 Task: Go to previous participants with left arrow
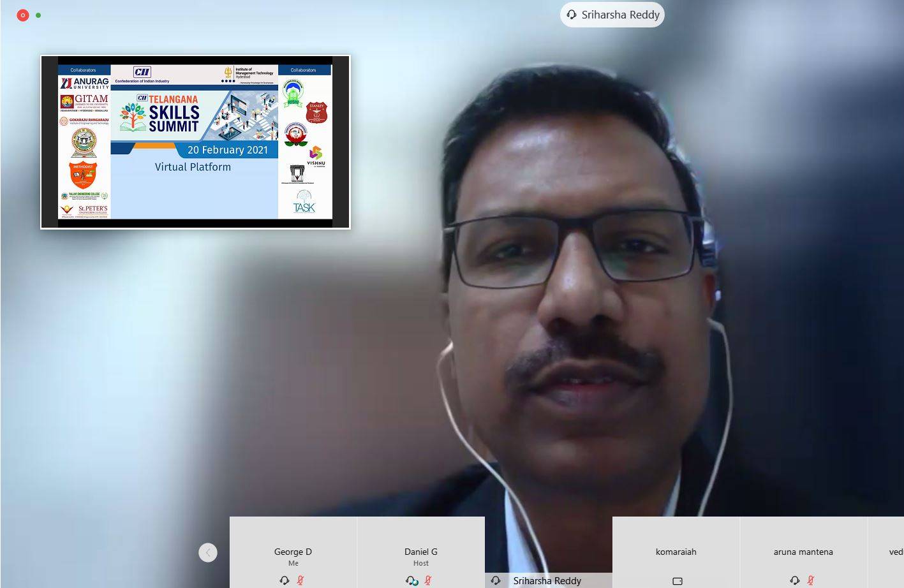pyautogui.click(x=208, y=552)
